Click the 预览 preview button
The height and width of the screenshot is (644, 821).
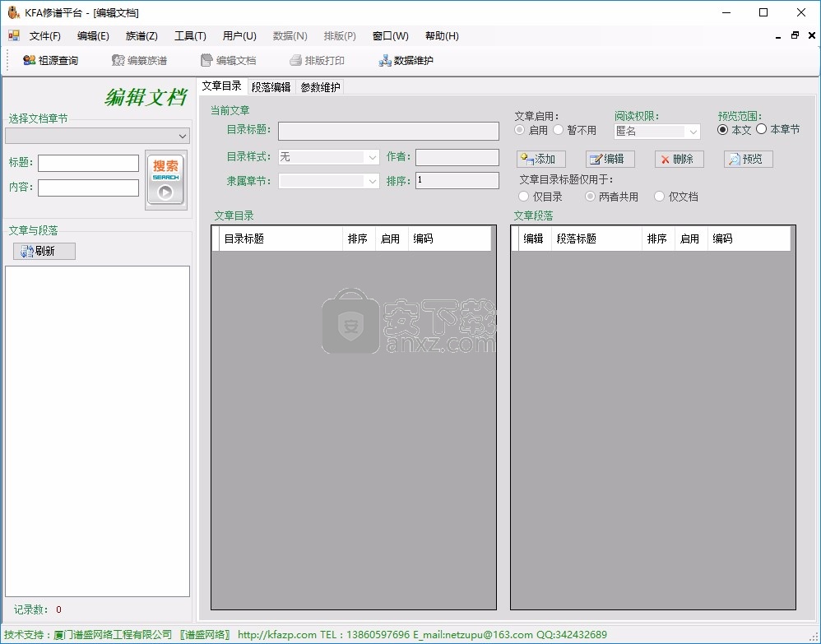(x=749, y=159)
